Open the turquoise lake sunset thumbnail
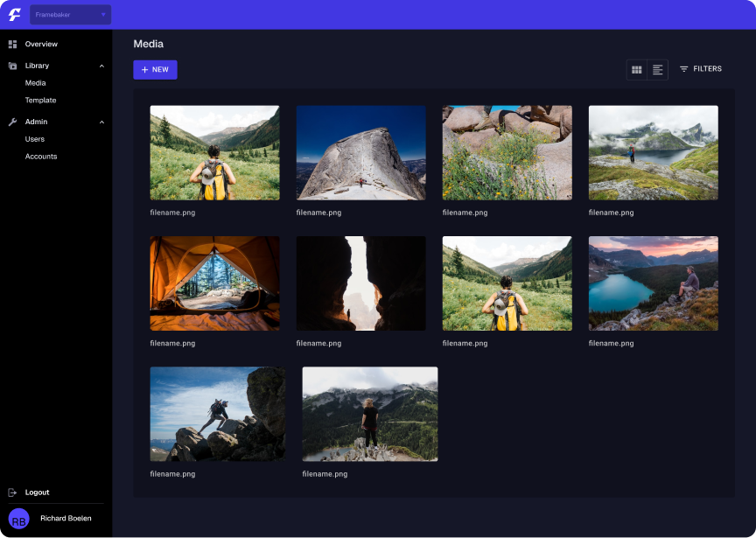The image size is (756, 538). (653, 283)
